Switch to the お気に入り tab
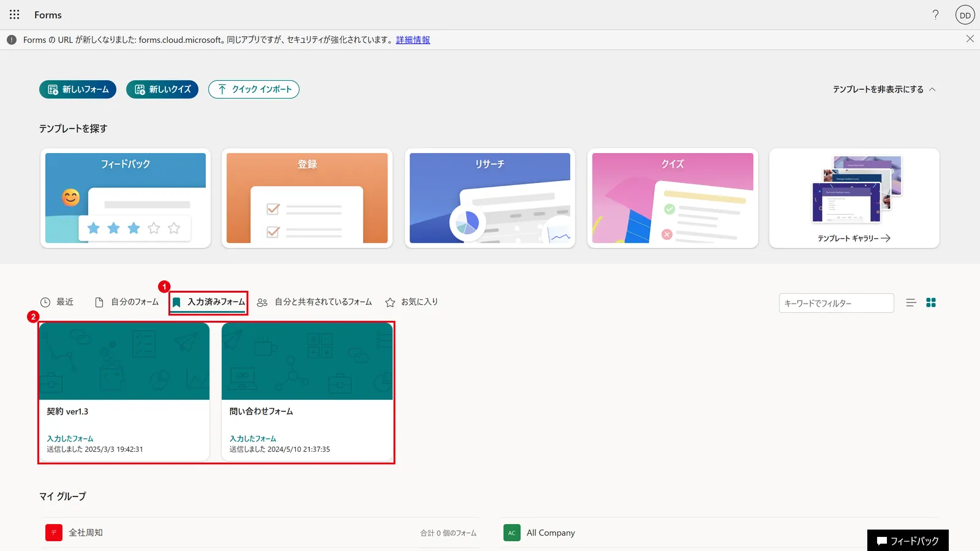 (x=411, y=302)
